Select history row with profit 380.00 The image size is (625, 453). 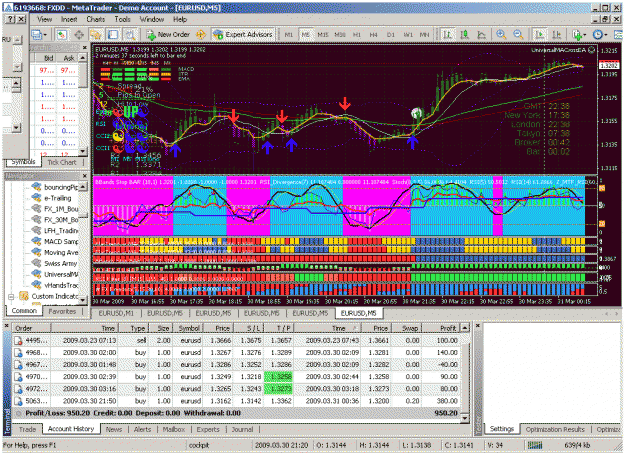[x=236, y=401]
